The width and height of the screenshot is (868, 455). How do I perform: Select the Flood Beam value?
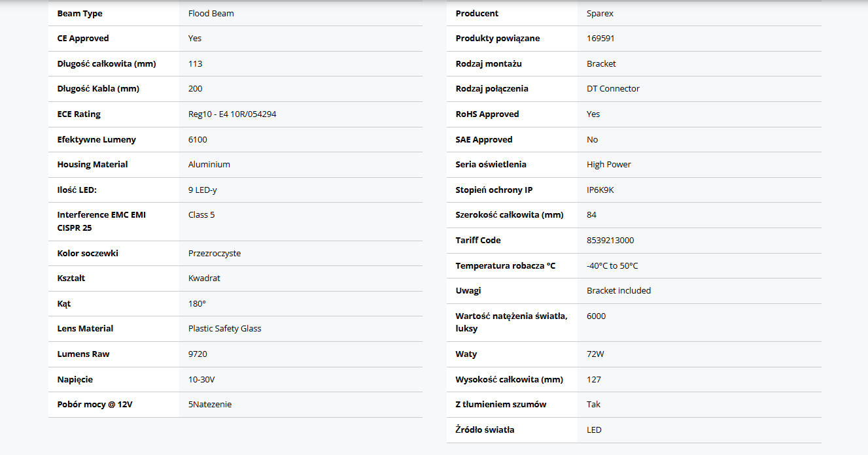tap(211, 14)
